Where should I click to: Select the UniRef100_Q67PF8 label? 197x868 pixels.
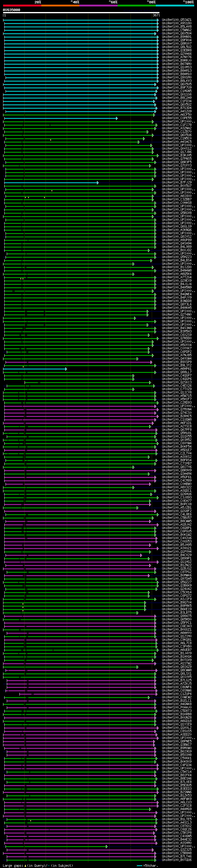[x=177, y=430]
